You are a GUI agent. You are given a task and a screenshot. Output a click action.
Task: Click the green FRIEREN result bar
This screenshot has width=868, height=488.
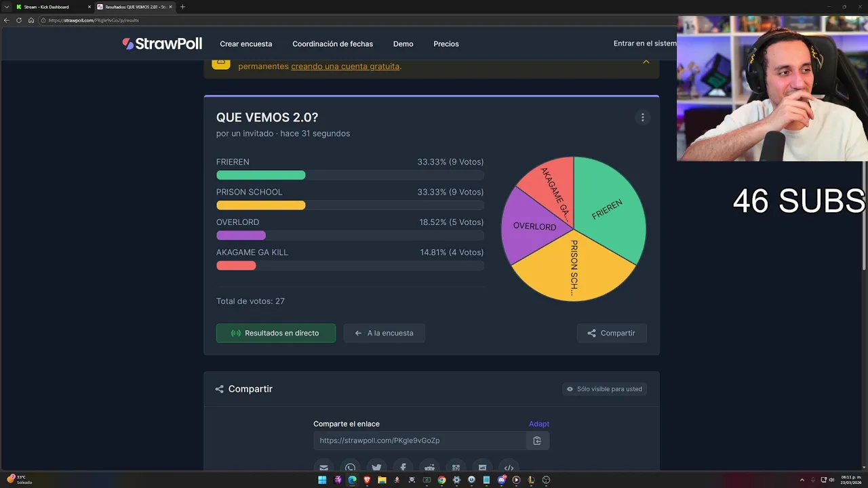coord(261,176)
